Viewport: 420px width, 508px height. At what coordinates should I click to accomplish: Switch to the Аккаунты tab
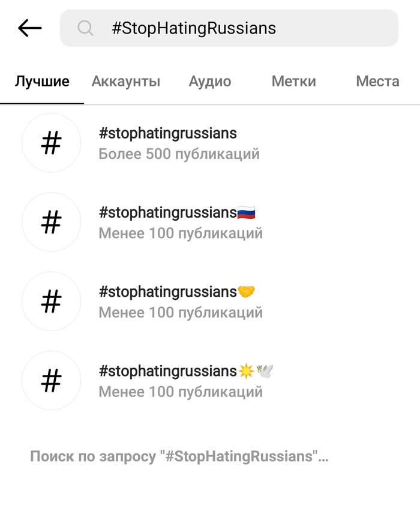point(125,81)
